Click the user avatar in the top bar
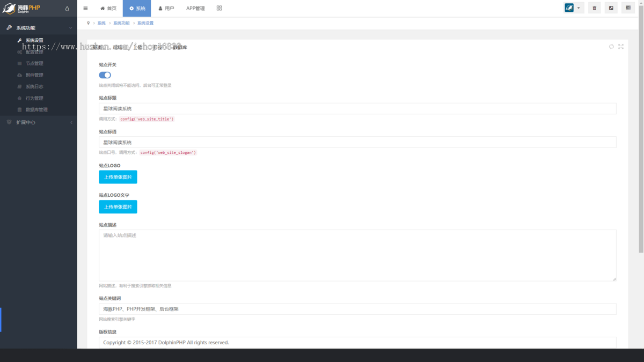The width and height of the screenshot is (644, 362). coord(569,8)
